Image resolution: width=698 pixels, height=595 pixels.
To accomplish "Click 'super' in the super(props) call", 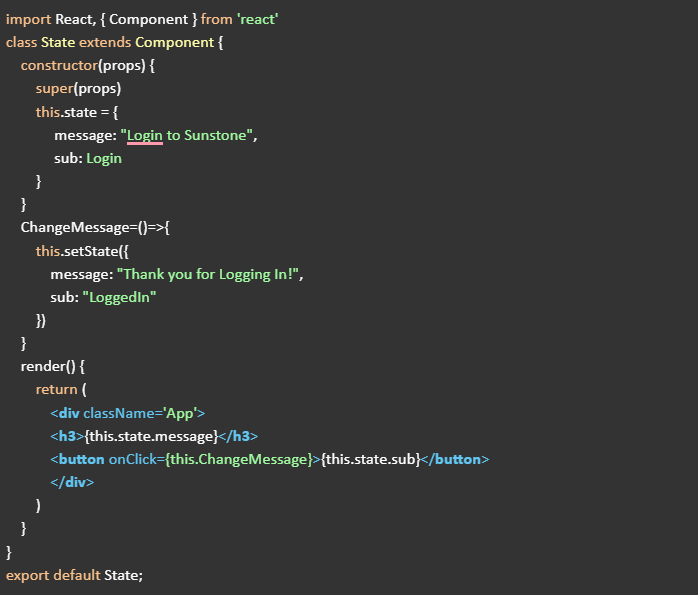I will (x=54, y=89).
